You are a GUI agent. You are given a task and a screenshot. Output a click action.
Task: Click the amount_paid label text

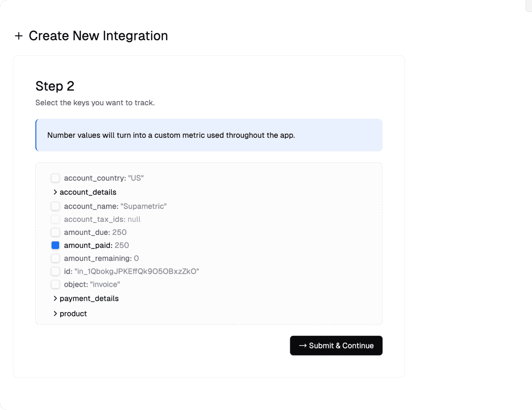click(x=88, y=245)
